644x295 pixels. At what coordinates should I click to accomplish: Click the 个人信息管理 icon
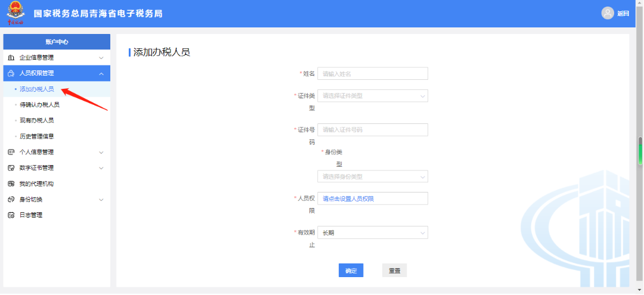tap(11, 152)
